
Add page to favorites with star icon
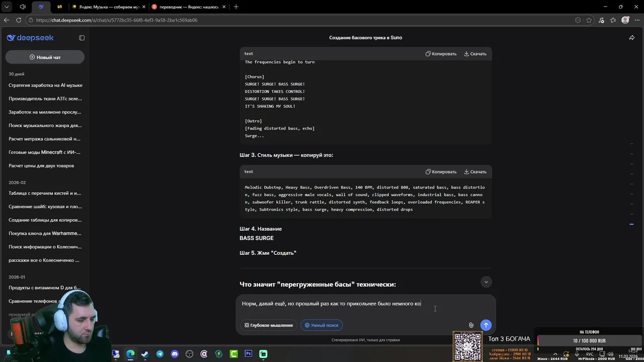coord(589,20)
